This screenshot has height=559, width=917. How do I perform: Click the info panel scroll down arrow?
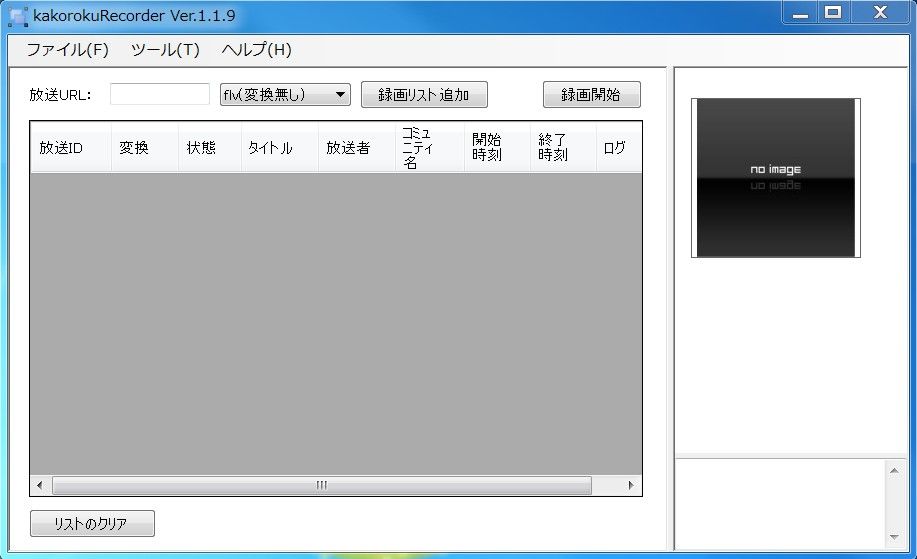[x=894, y=536]
